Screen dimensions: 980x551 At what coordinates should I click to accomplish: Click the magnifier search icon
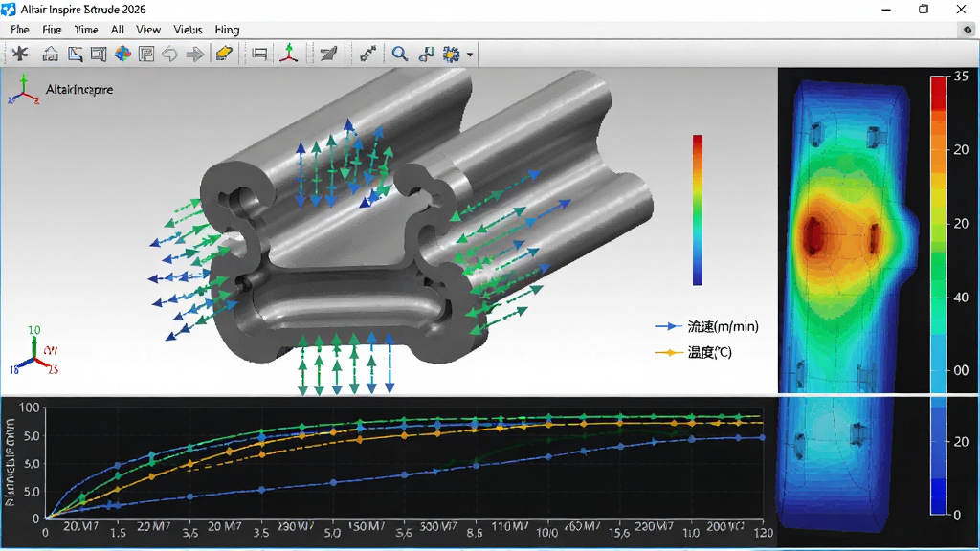click(399, 55)
